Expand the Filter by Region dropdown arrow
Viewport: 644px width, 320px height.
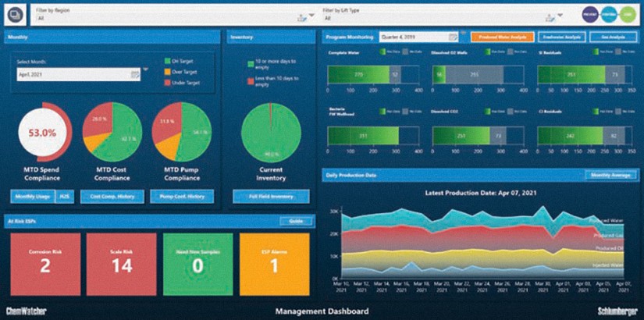[311, 16]
